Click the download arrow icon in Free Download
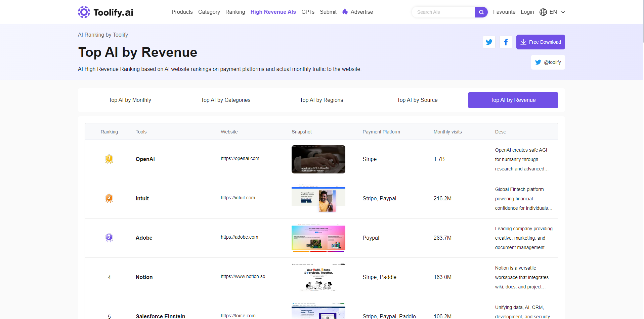 523,42
